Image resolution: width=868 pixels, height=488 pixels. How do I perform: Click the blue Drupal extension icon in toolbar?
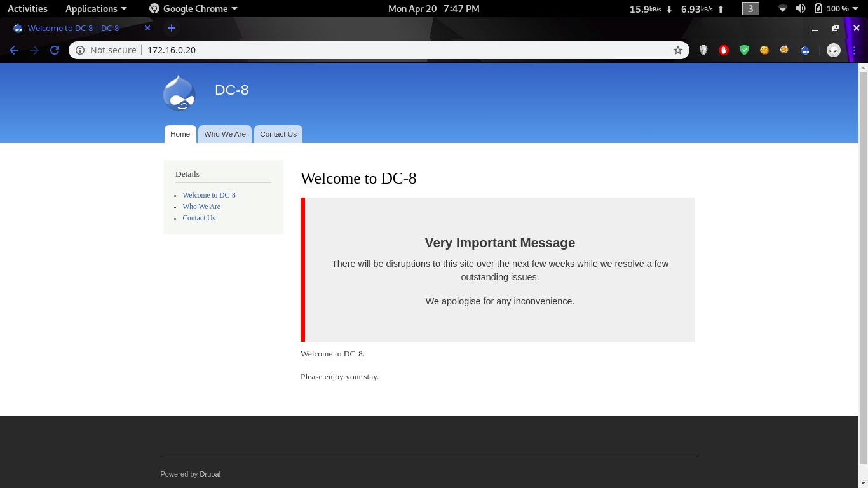pyautogui.click(x=805, y=50)
